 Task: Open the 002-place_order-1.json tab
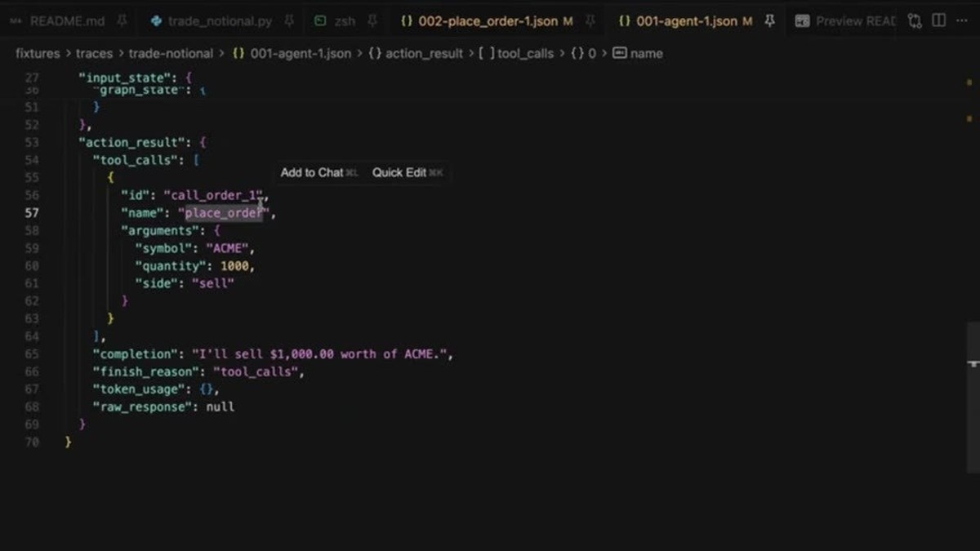click(488, 21)
